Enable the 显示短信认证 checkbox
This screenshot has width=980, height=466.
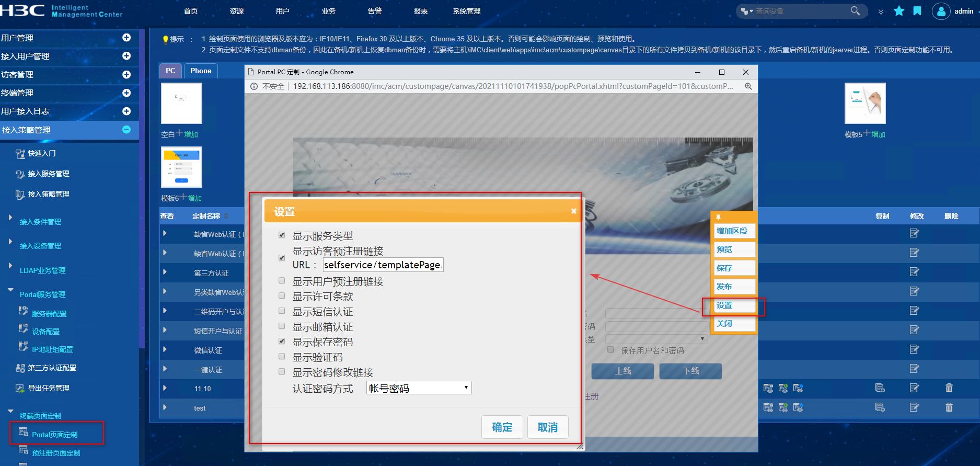[x=282, y=311]
